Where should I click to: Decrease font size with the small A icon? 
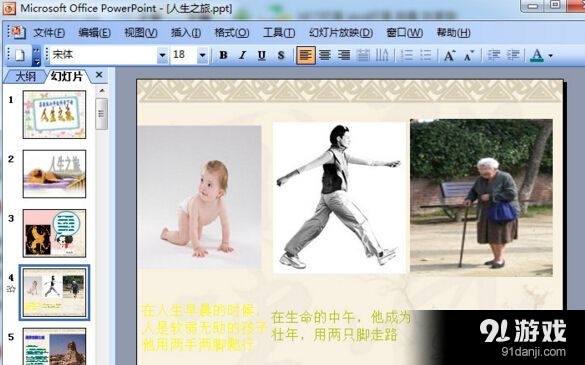coord(468,55)
